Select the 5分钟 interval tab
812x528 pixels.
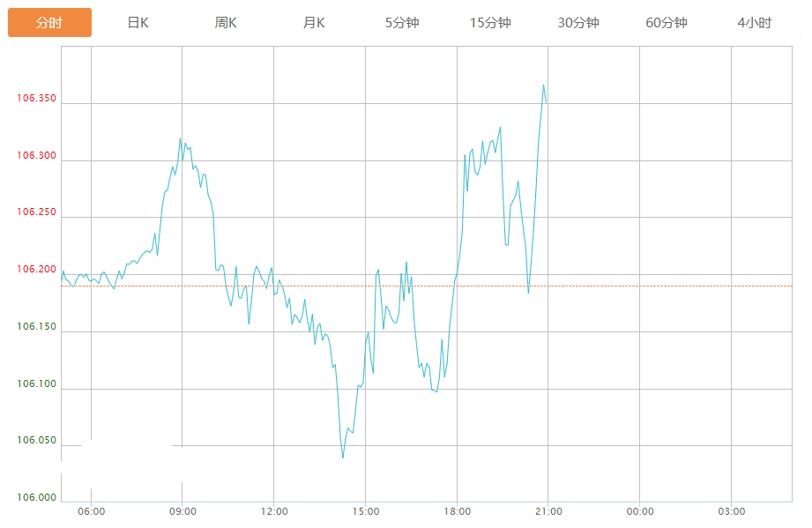[402, 23]
